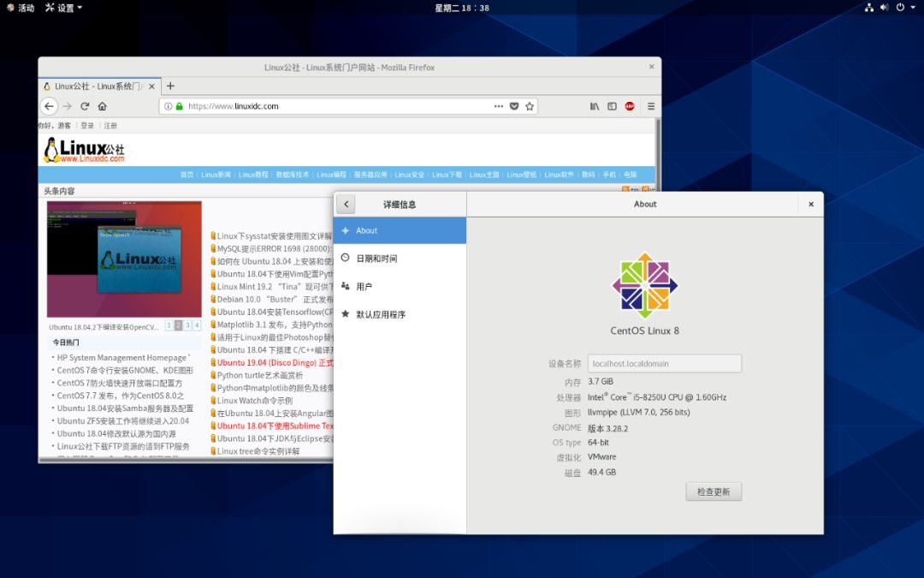The image size is (924, 578).
Task: Go to Firefox home page icon
Action: pyautogui.click(x=103, y=106)
